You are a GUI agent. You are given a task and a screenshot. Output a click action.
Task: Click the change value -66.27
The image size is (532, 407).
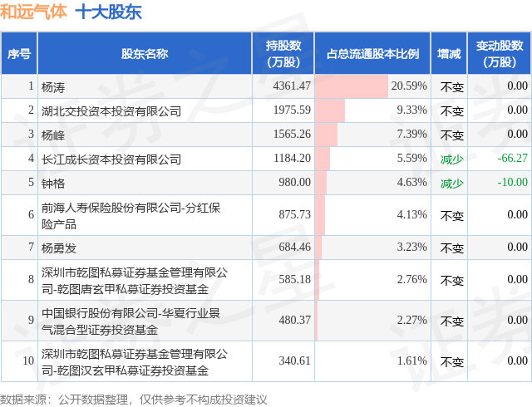tap(512, 158)
